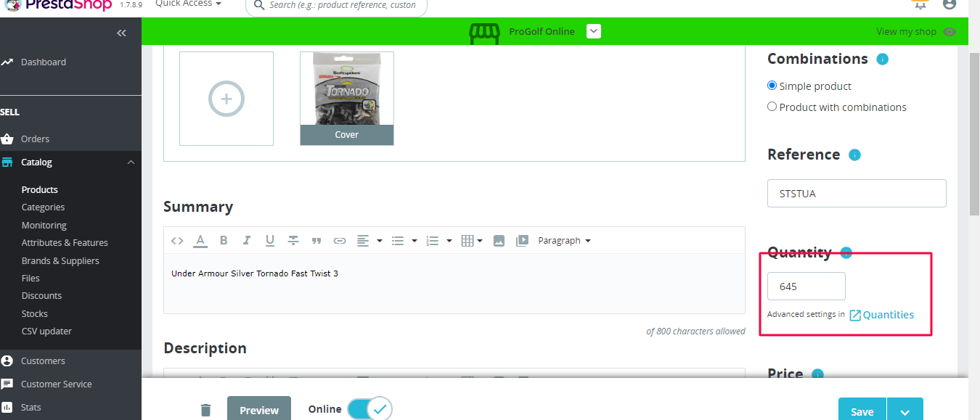
Task: Open user profile avatar icon
Action: pyautogui.click(x=949, y=4)
